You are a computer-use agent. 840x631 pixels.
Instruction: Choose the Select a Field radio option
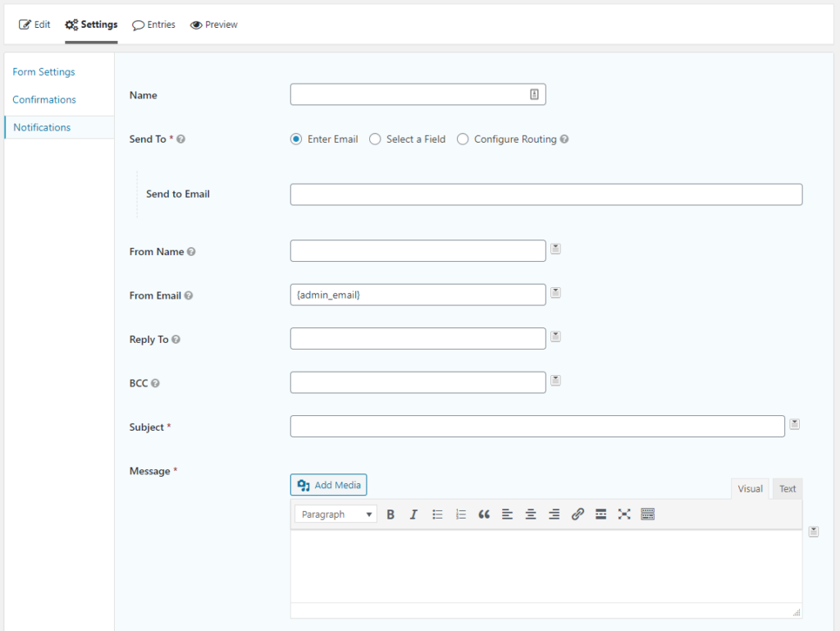click(375, 139)
